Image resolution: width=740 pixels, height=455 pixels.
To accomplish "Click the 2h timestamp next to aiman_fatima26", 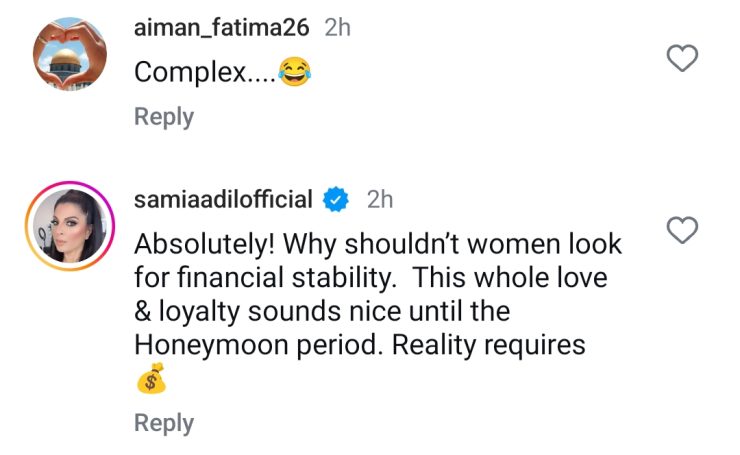I will 338,28.
